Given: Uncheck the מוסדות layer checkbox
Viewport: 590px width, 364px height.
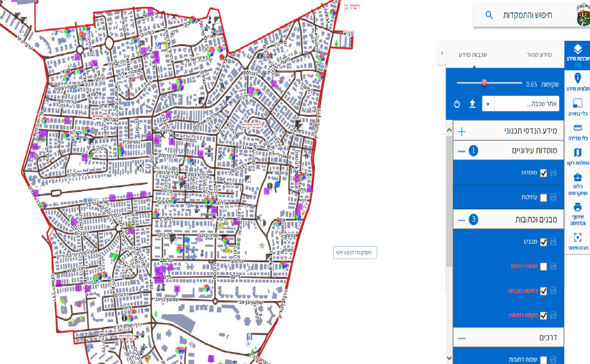Looking at the screenshot, I should [544, 173].
